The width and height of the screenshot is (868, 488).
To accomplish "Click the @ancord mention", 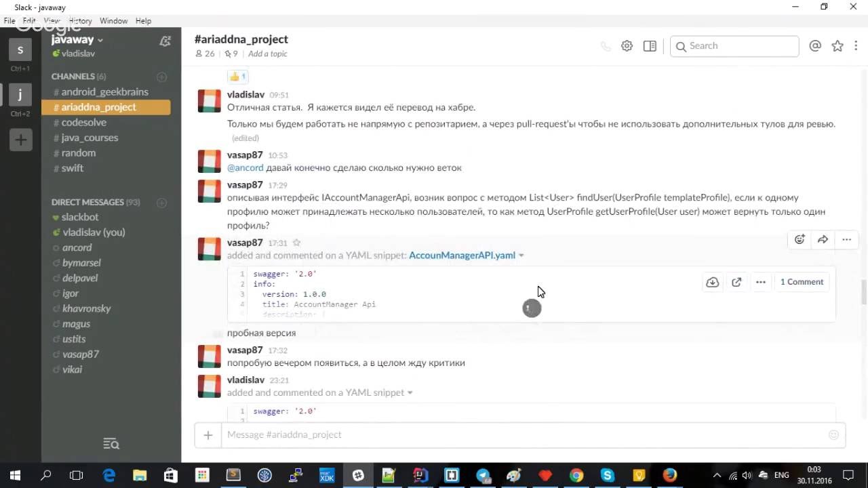I will [x=245, y=168].
